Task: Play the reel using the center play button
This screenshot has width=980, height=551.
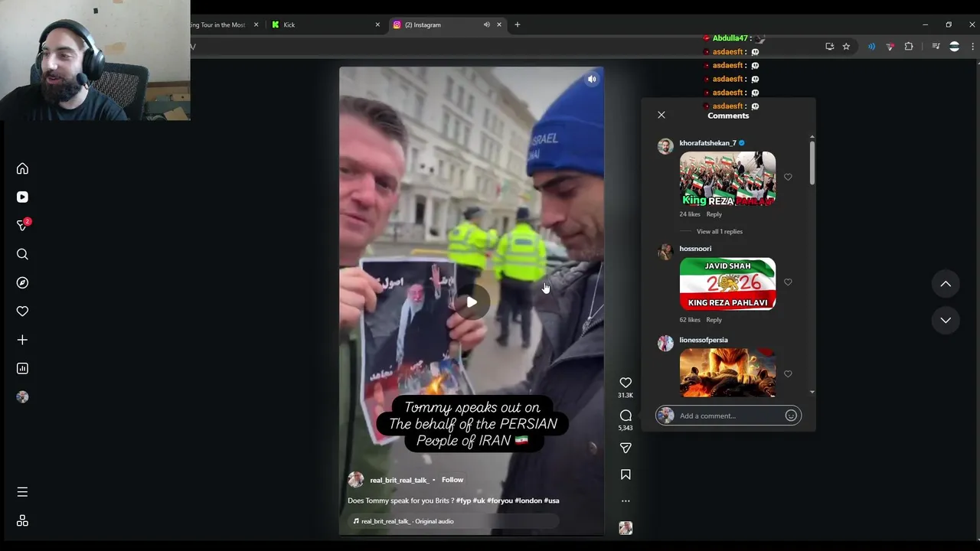Action: pyautogui.click(x=472, y=302)
